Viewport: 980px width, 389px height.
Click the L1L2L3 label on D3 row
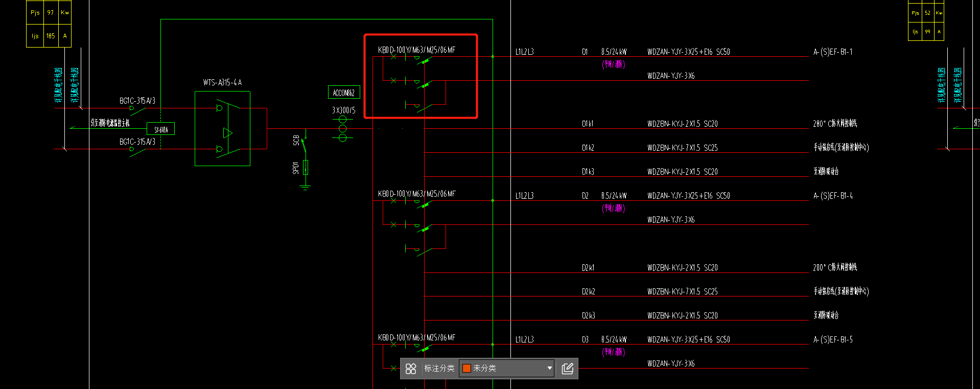click(524, 339)
